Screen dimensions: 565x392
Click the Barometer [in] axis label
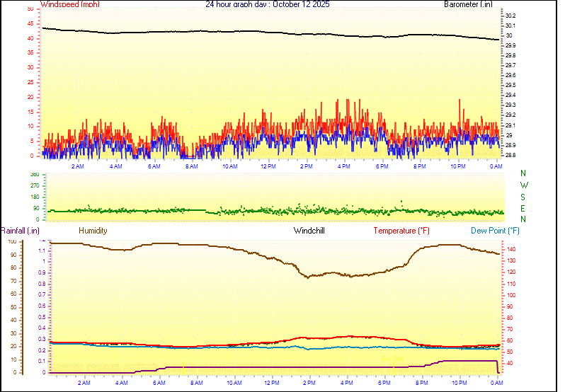pyautogui.click(x=468, y=4)
